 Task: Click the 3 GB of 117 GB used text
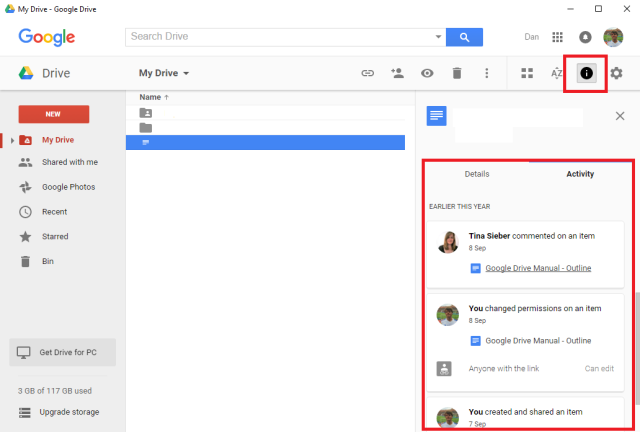click(x=55, y=391)
